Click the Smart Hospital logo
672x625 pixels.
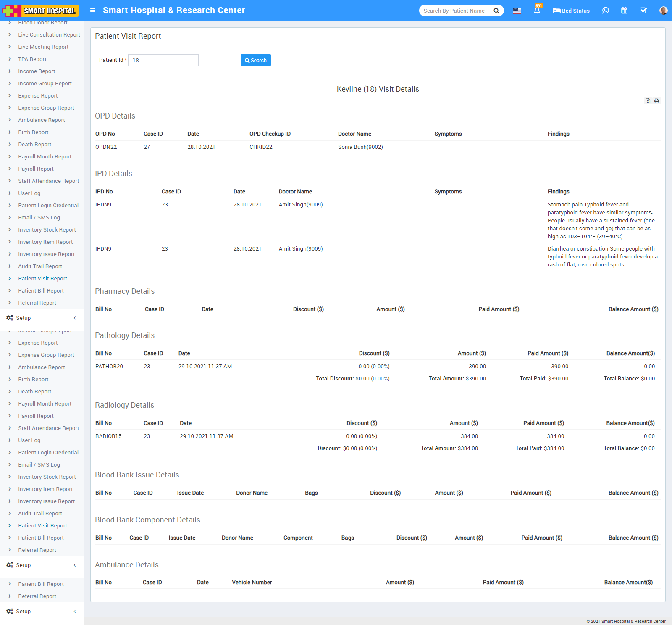click(41, 11)
